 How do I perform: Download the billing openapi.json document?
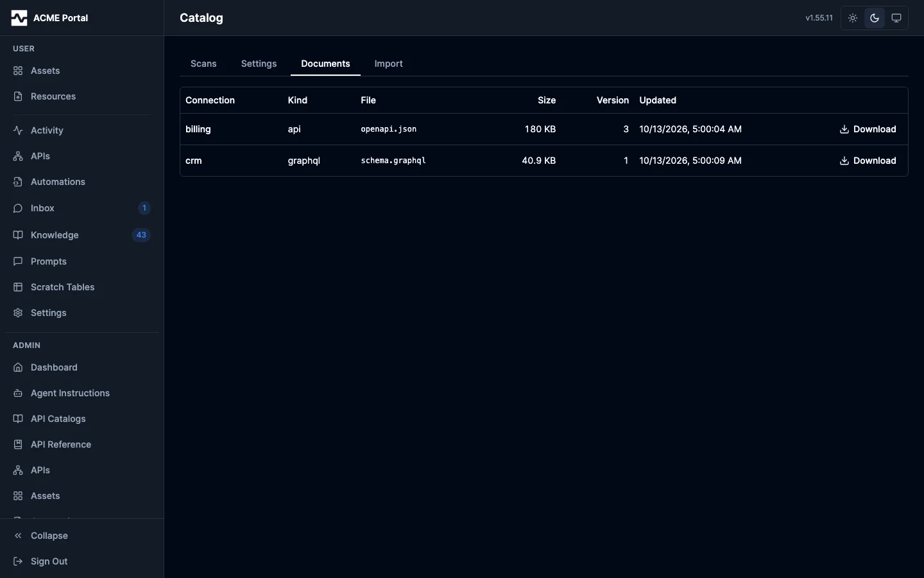[x=868, y=129]
